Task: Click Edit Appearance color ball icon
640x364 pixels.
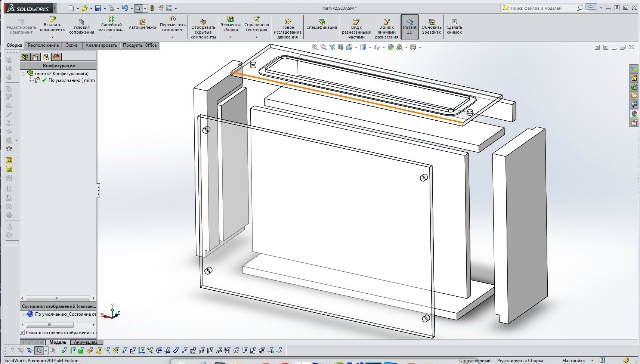Action: tap(390, 47)
